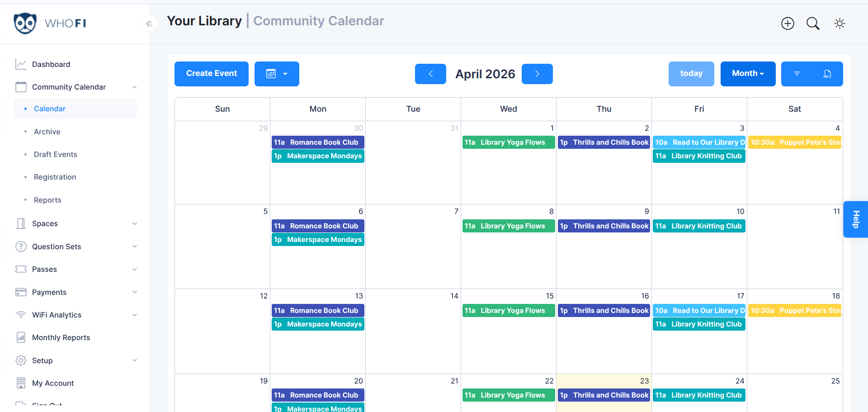The height and width of the screenshot is (412, 868).
Task: Open Draft Events in the sidebar
Action: 56,154
